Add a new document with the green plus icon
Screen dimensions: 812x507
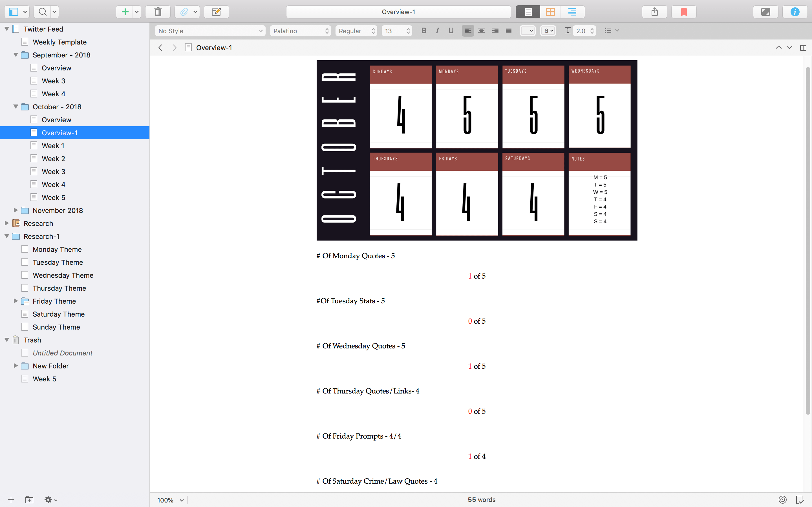(x=125, y=11)
